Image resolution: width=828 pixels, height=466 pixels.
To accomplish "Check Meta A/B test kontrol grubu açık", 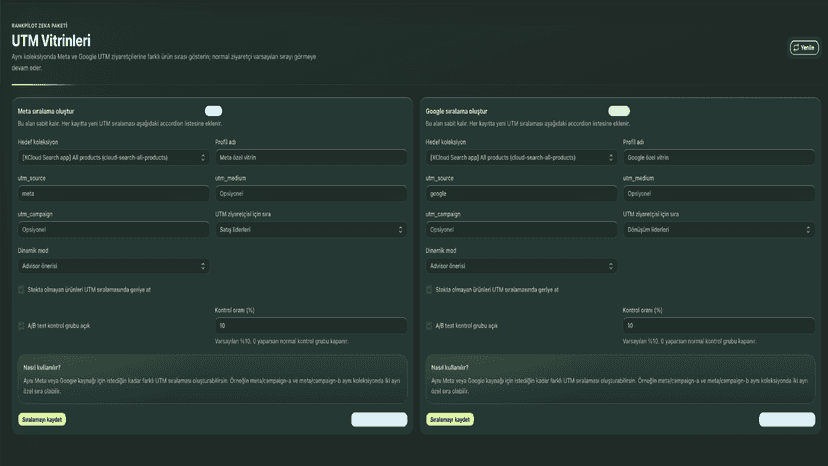I will [21, 326].
